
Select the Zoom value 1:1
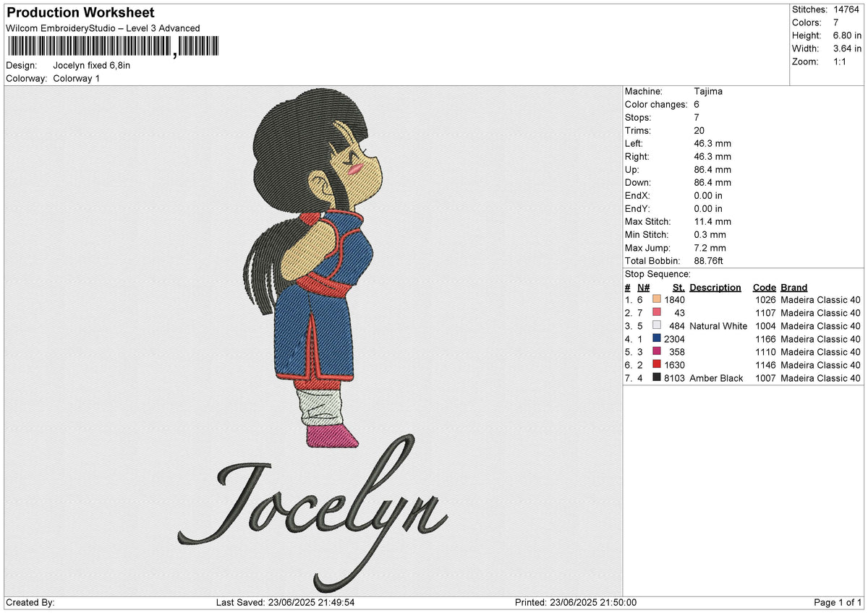841,61
